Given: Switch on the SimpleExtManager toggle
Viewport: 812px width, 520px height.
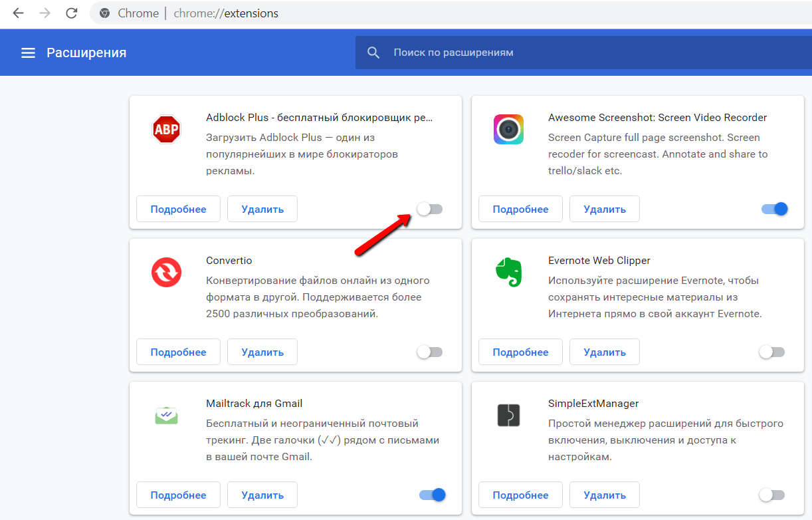Looking at the screenshot, I should pyautogui.click(x=771, y=495).
